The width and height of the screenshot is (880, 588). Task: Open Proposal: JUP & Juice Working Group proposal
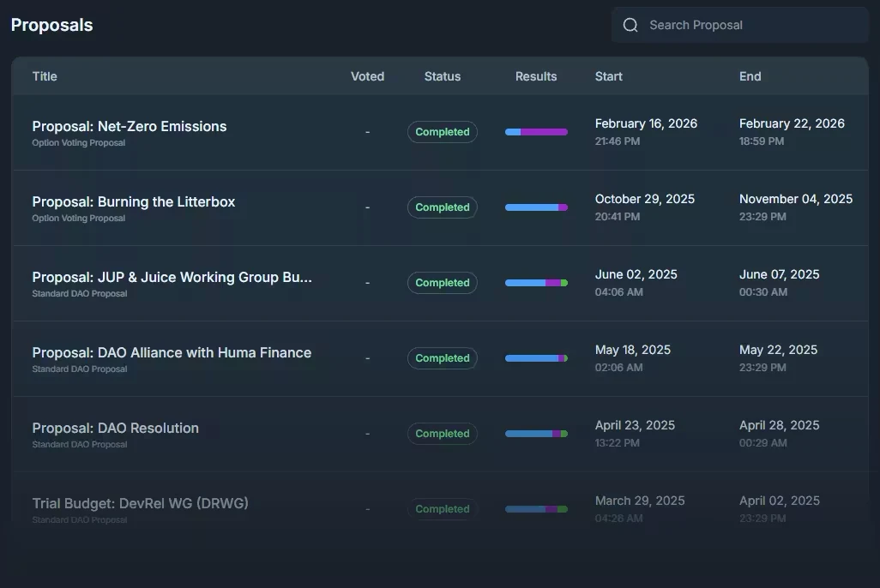click(172, 277)
